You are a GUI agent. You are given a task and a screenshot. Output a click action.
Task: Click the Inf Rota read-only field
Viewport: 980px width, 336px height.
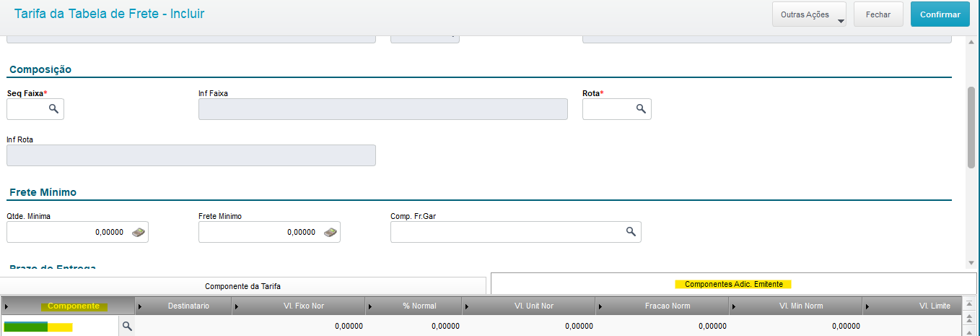[x=191, y=155]
